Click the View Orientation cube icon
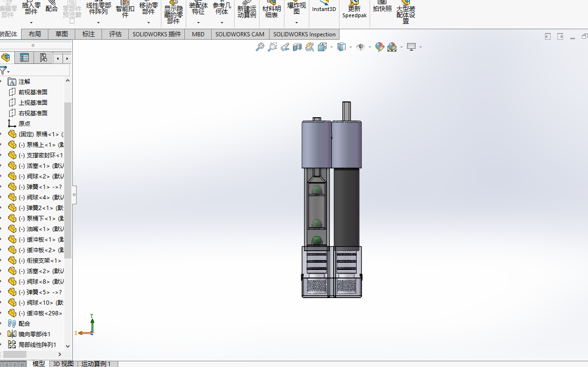The height and width of the screenshot is (367, 588). tap(322, 47)
